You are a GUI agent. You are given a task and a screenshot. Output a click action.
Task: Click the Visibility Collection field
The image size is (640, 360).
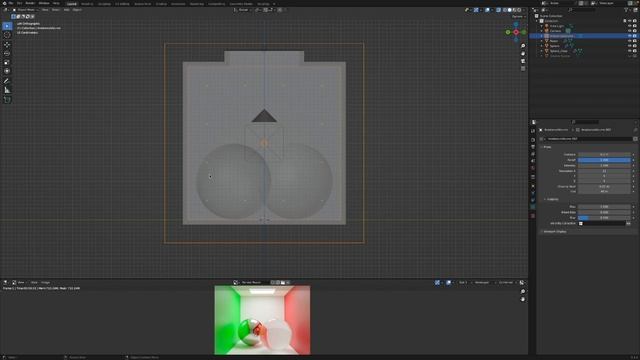(x=602, y=223)
